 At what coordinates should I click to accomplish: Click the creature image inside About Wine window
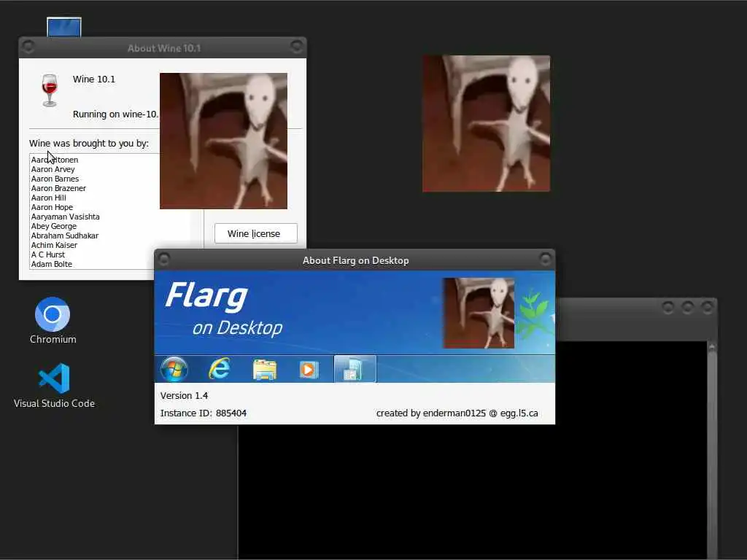(x=223, y=141)
